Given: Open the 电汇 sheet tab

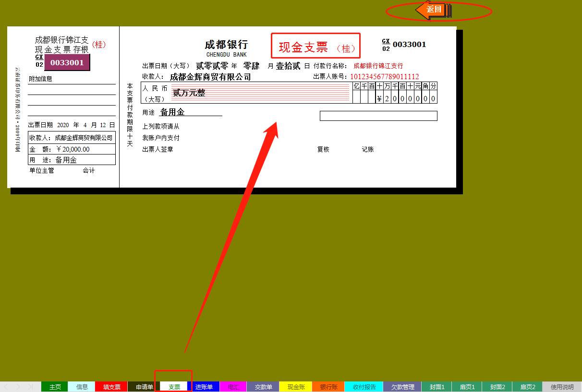Looking at the screenshot, I should tap(233, 387).
